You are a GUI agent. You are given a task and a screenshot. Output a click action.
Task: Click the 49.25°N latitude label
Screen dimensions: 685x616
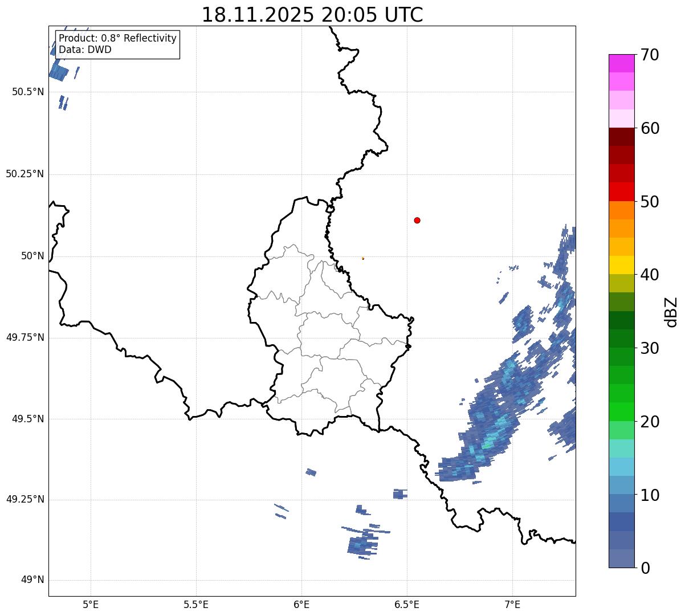(25, 500)
